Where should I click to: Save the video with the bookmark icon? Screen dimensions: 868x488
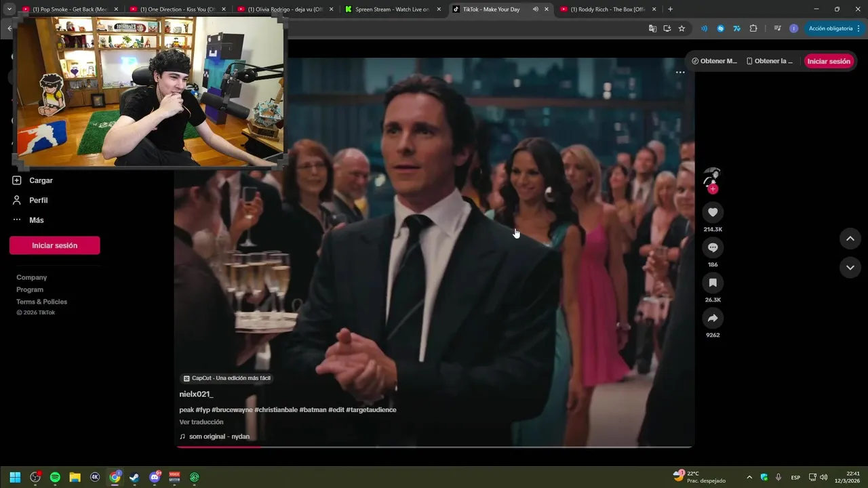point(713,283)
